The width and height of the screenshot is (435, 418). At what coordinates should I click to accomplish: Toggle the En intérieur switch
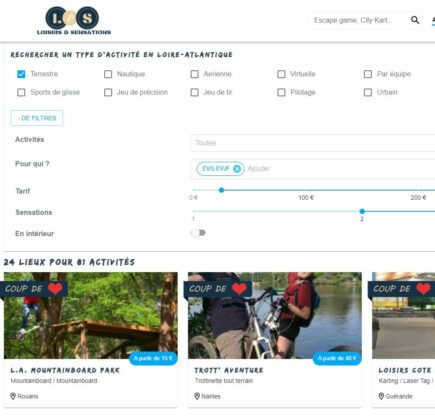(198, 233)
